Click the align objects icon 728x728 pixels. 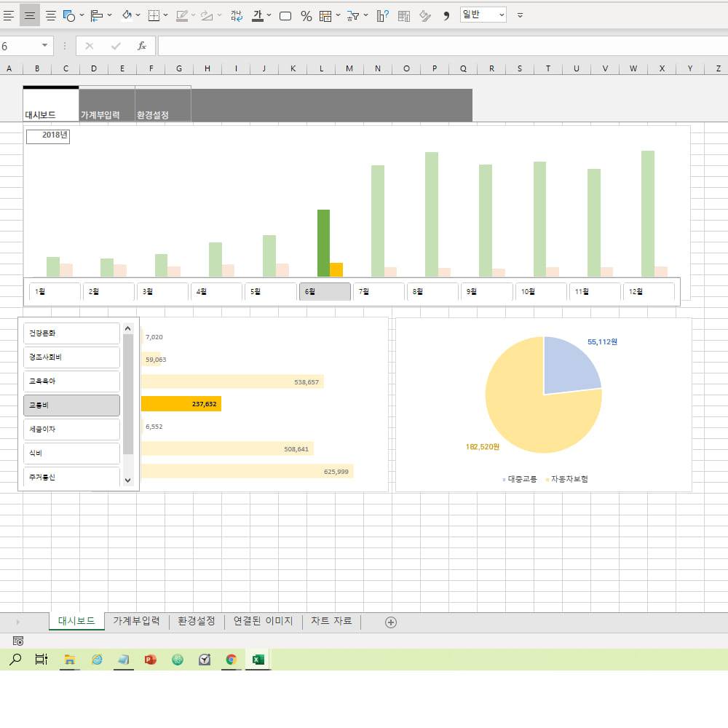(x=97, y=16)
